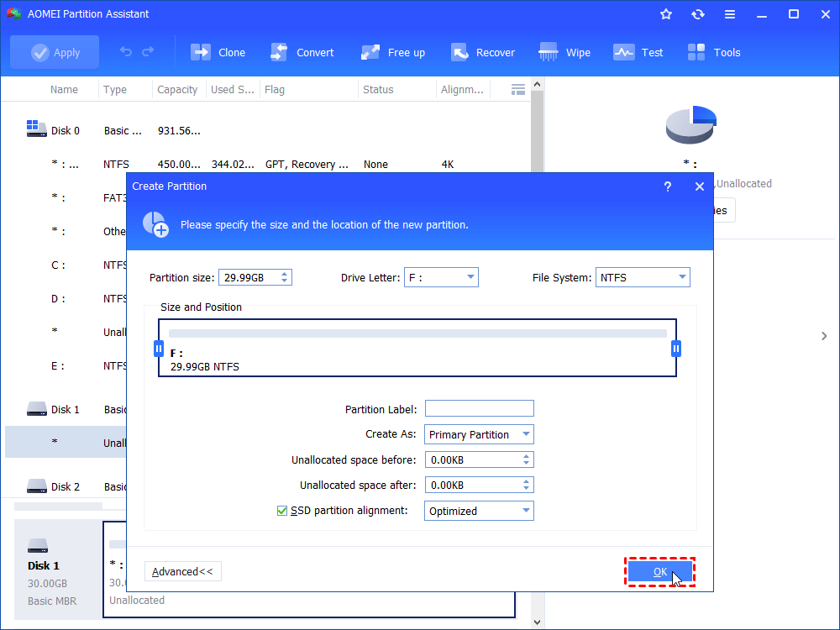Viewport: 840px width, 630px height.
Task: Click the Unallocated space before field
Action: [474, 459]
